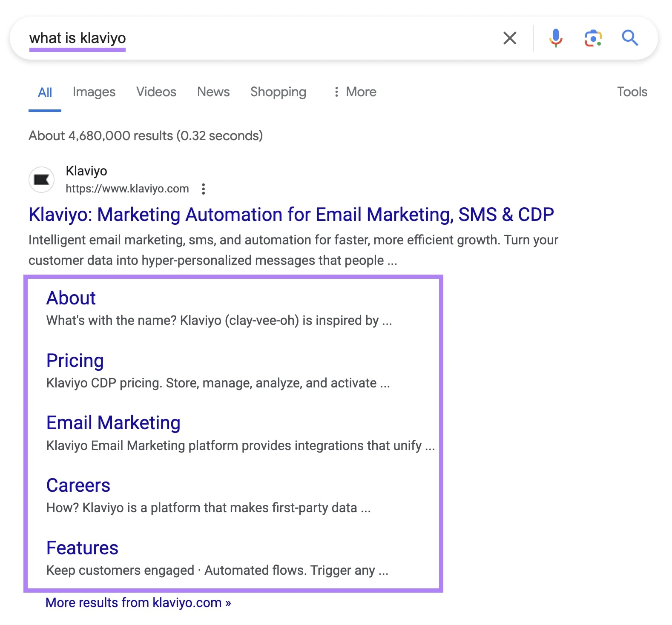Open the Features sitelink
Viewport: 672px width, 625px height.
pyautogui.click(x=82, y=548)
